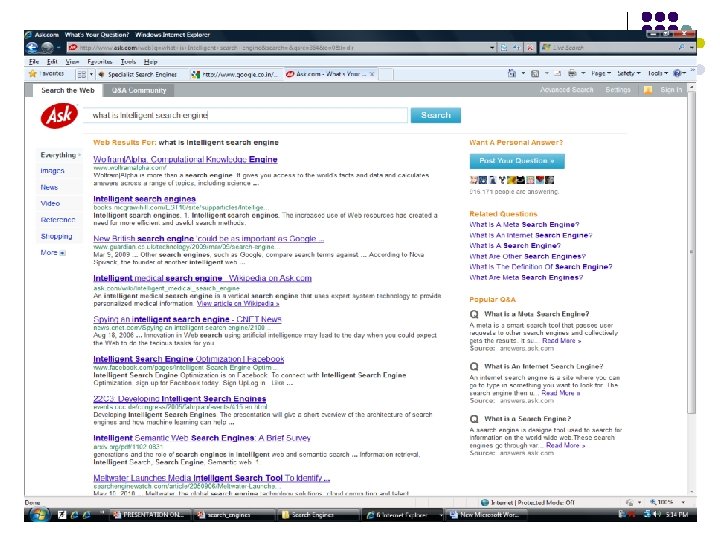Open Intelligent Semantic Web Search Engines survey link

[x=202, y=438]
